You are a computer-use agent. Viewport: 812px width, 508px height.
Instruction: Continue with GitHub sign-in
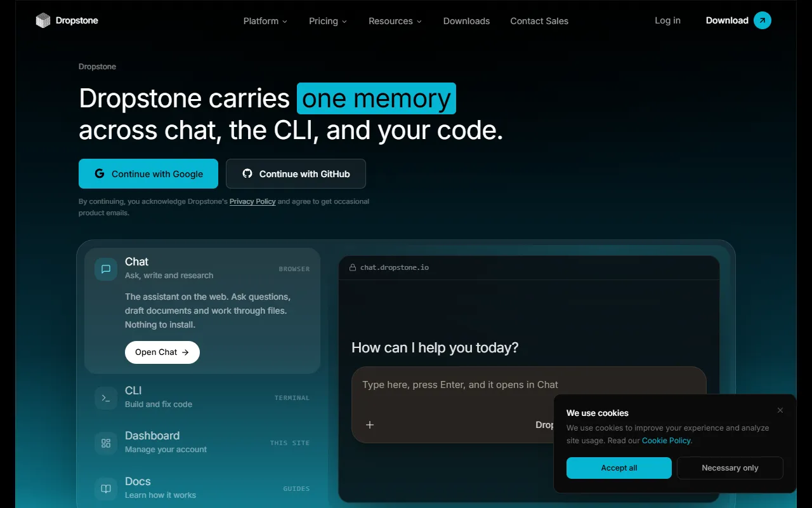[296, 174]
